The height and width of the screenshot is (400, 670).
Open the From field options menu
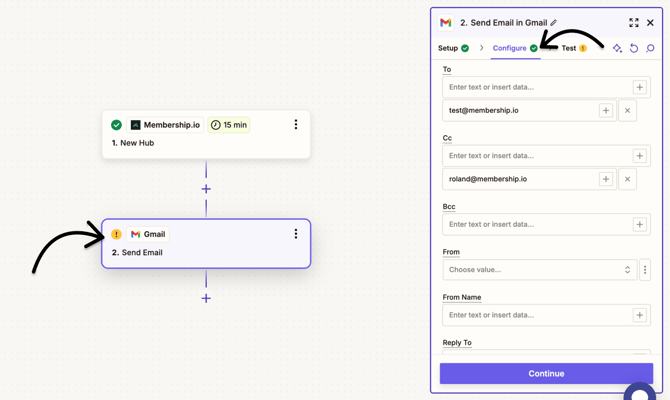645,270
